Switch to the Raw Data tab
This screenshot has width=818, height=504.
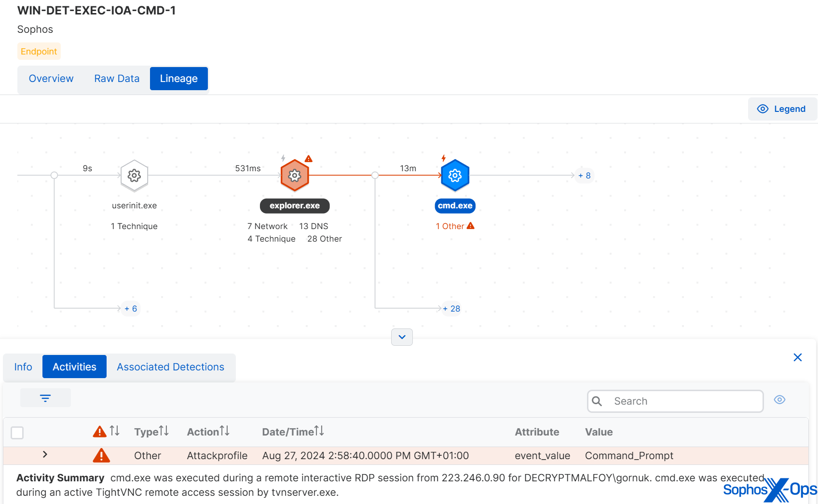[x=117, y=79]
